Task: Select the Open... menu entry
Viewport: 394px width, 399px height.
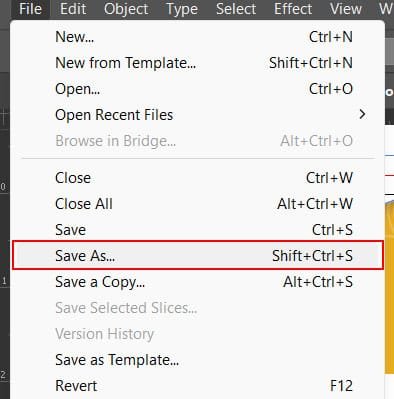Action: (x=198, y=89)
